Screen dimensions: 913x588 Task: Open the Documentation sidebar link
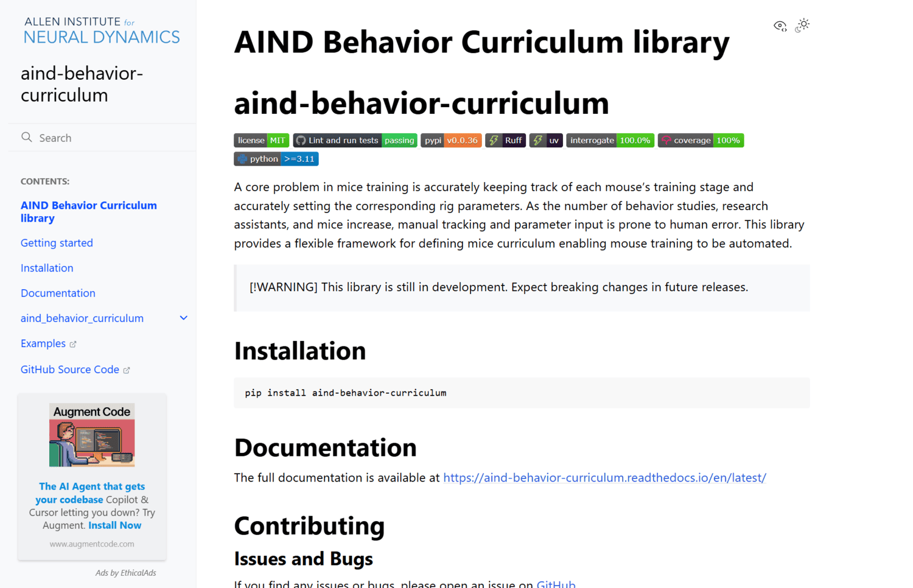(58, 293)
